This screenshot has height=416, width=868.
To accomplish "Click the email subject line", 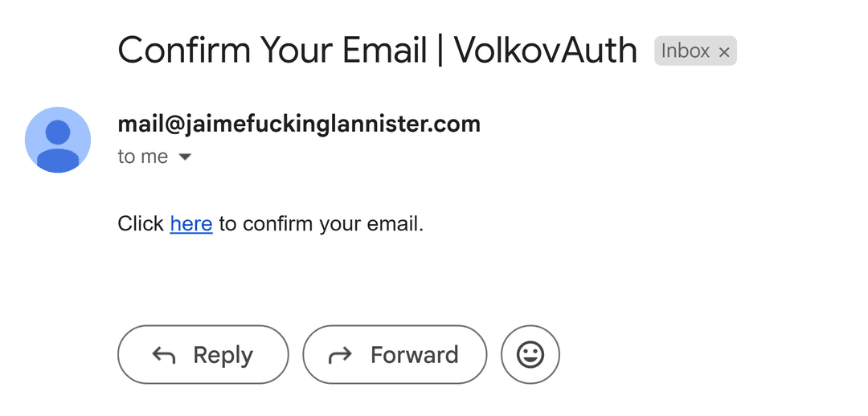I will pyautogui.click(x=378, y=51).
